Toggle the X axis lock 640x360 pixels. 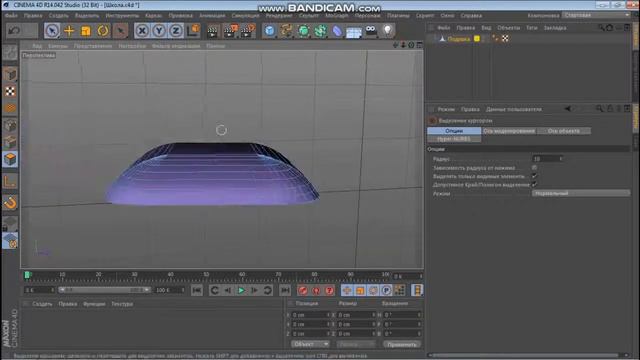[142, 31]
